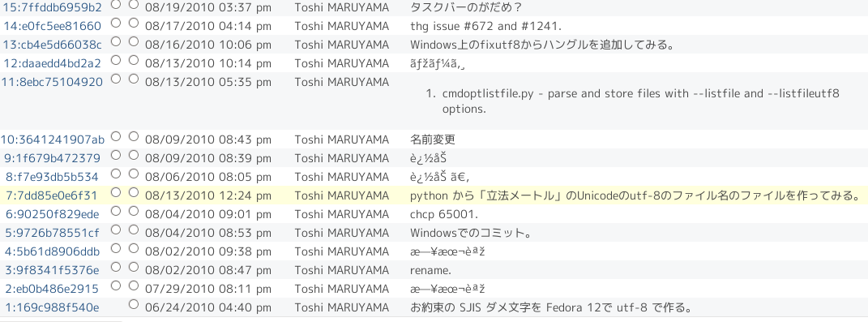This screenshot has height=322, width=868.
Task: Open revision 5:9726b78551cf link
Action: [x=52, y=233]
